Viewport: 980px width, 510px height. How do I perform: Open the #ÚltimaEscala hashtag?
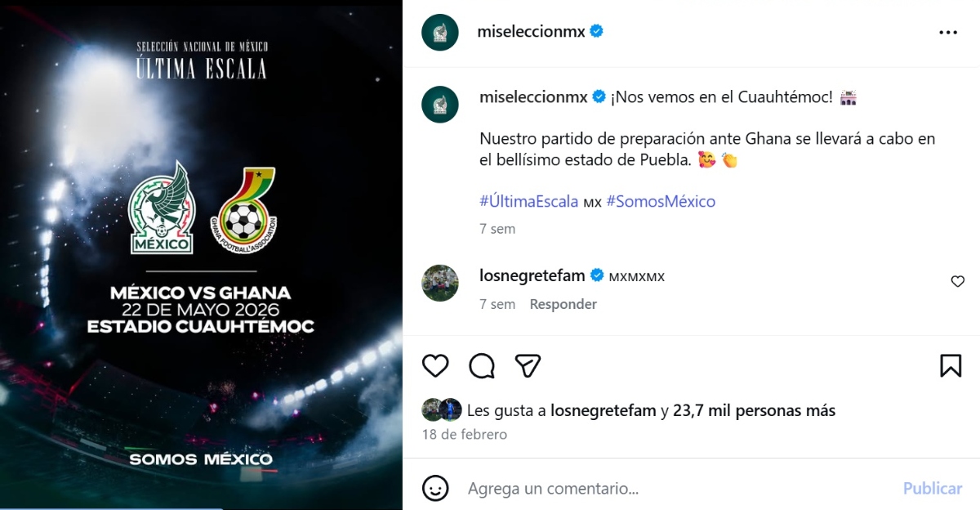point(526,201)
